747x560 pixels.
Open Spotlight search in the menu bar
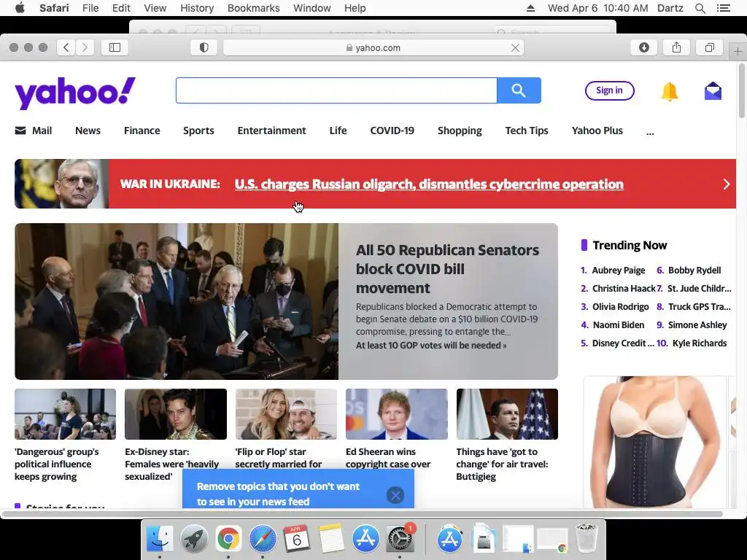pos(700,8)
